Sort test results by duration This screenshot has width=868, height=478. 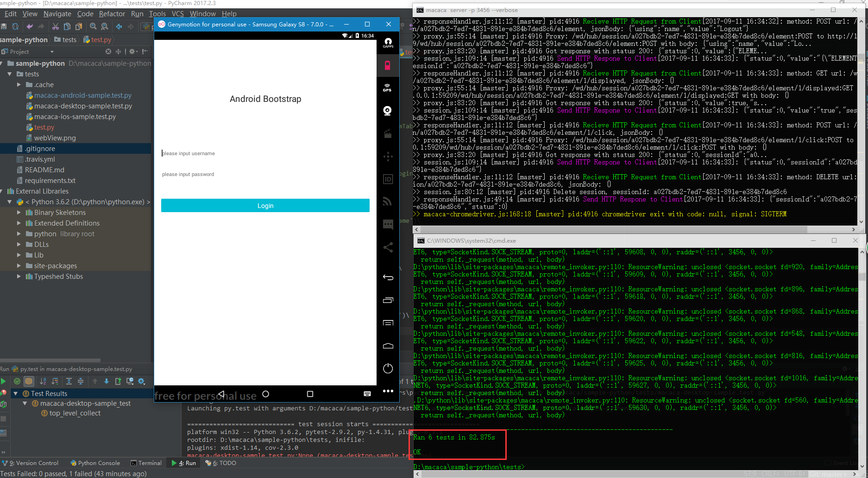coord(55,381)
